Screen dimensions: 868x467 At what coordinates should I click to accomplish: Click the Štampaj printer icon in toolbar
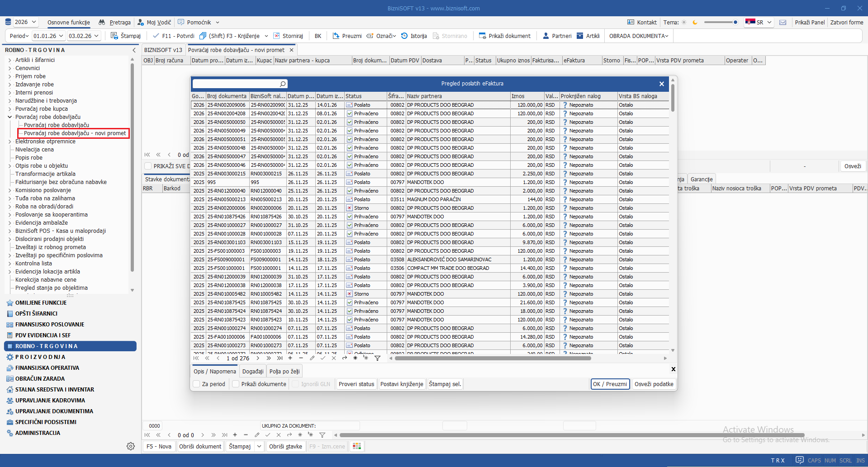click(115, 36)
